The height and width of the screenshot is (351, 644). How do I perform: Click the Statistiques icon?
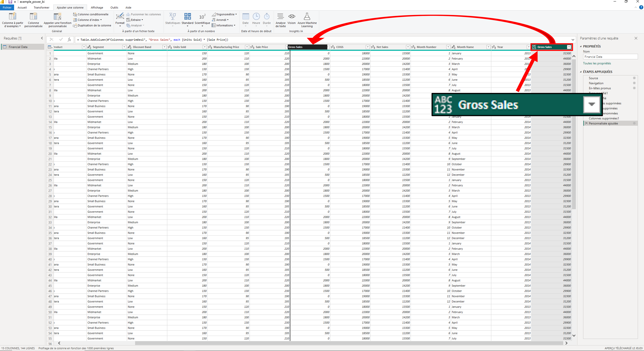coord(172,16)
